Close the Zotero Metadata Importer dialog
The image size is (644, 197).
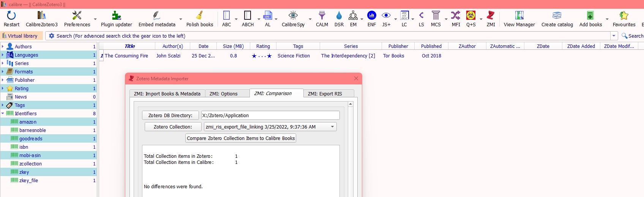[x=356, y=78]
